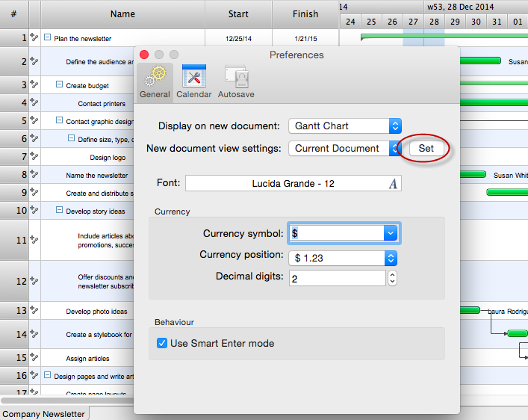
Task: Click the 1/21/15 finish date cell
Action: (305, 38)
